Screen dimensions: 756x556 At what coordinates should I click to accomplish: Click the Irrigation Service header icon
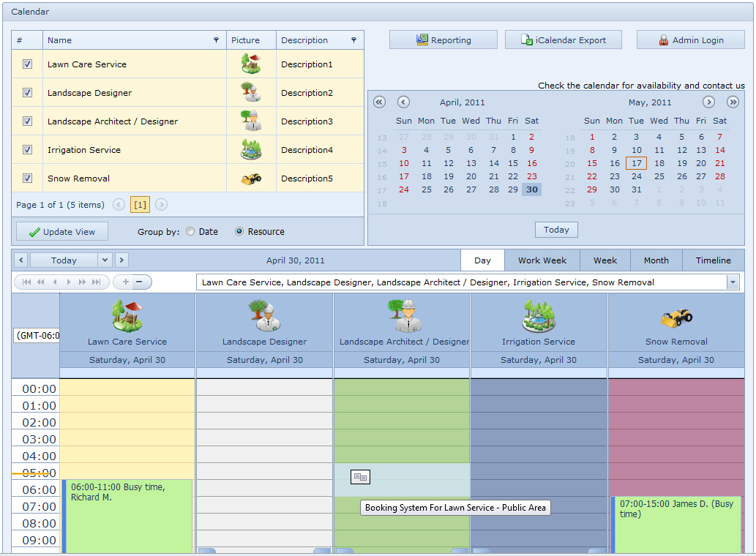539,316
